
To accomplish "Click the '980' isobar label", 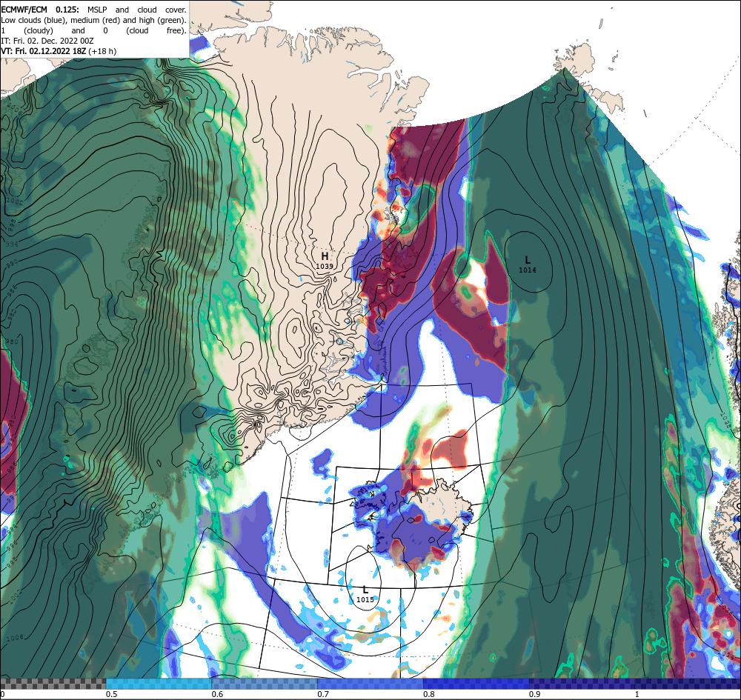I will 12,342.
